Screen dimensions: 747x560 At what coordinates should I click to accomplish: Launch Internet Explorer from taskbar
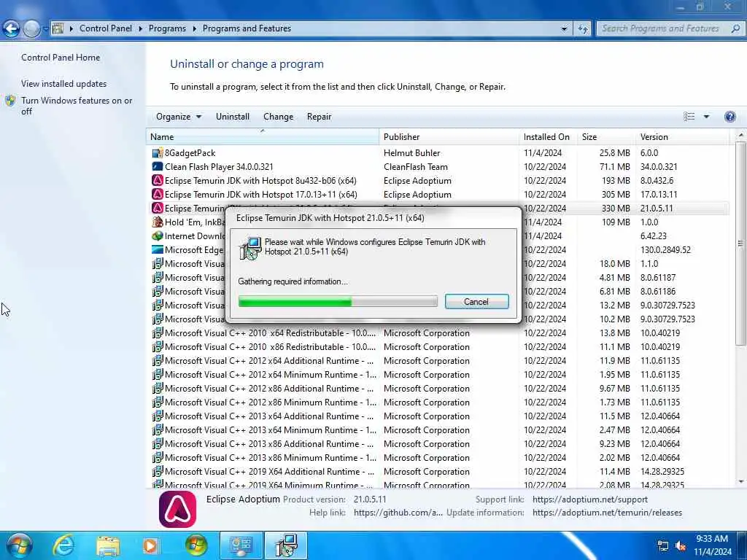point(63,545)
